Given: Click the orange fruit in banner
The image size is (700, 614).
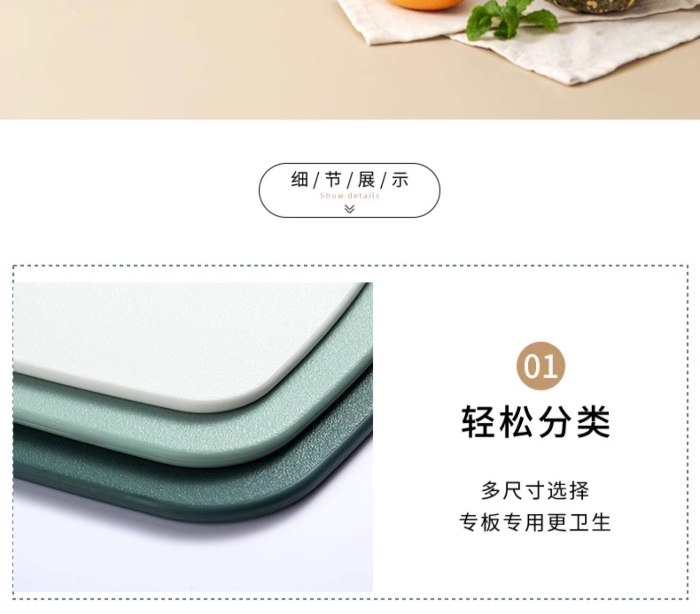Looking at the screenshot, I should pos(424,4).
